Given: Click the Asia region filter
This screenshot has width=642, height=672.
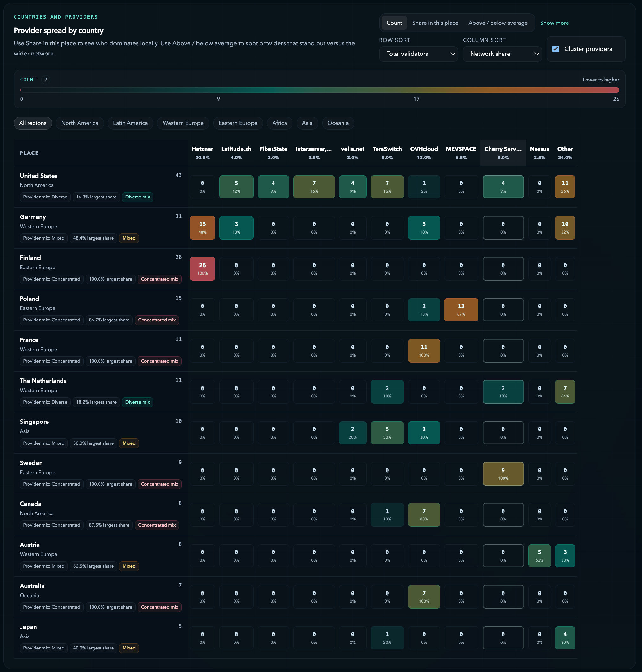Looking at the screenshot, I should [307, 123].
